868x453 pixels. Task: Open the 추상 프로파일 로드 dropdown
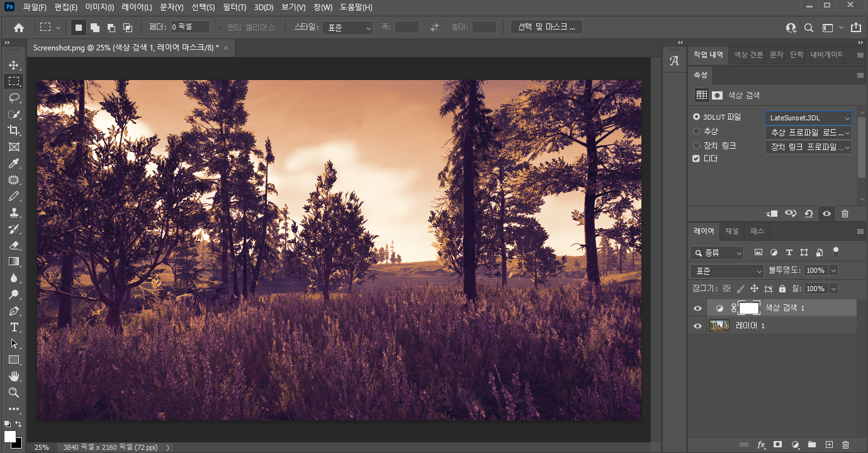tap(808, 132)
